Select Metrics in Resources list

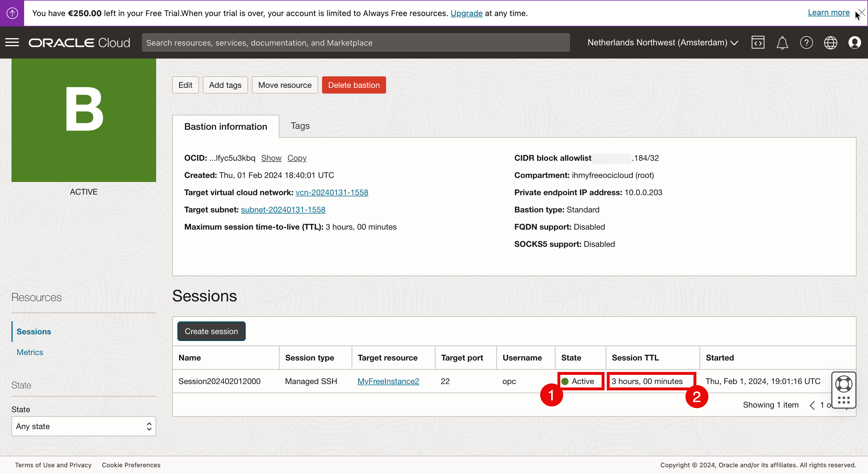(30, 352)
